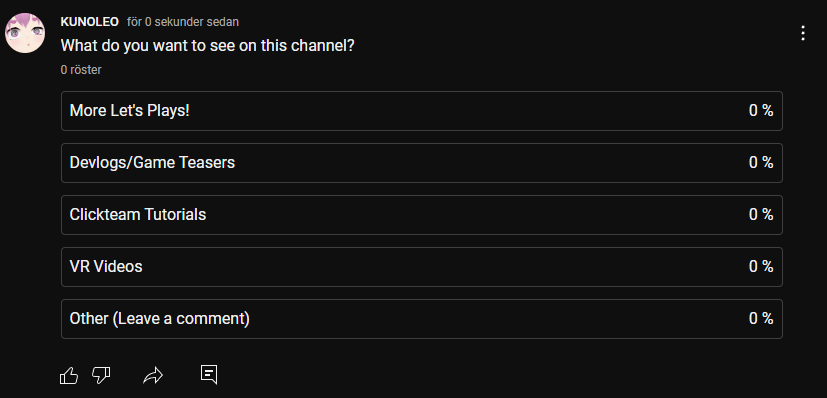Vote for Clickteam Tutorials option
827x398 pixels.
pos(421,215)
